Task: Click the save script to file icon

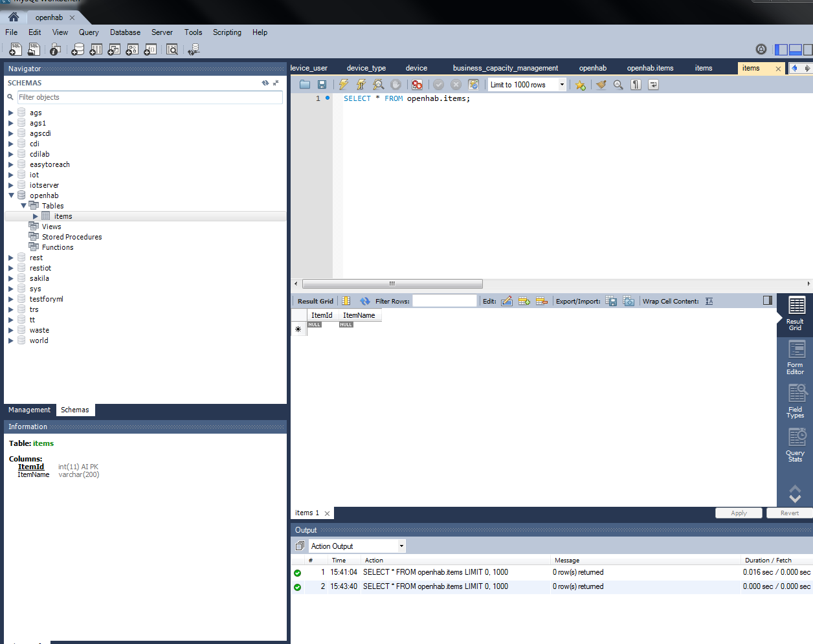Action: (x=322, y=85)
